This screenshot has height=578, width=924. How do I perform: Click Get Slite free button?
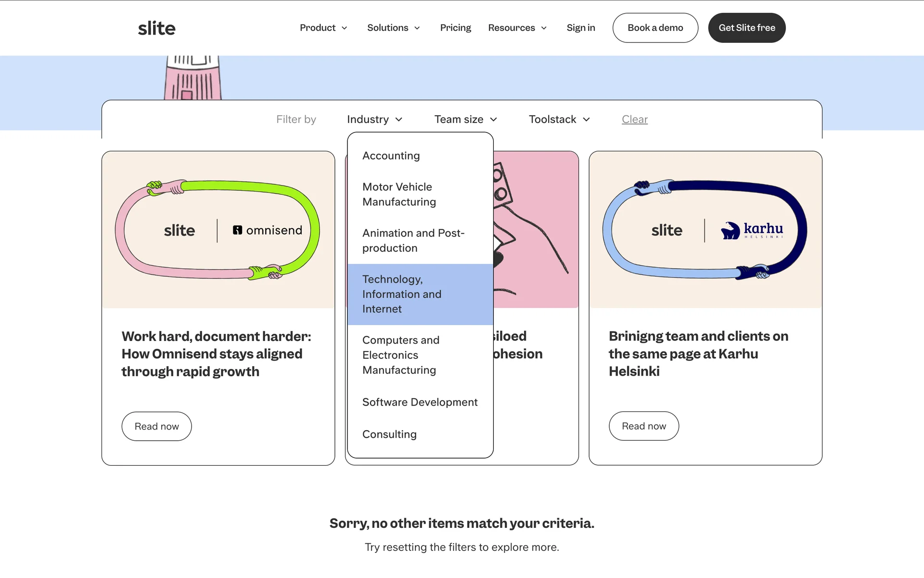click(x=746, y=28)
